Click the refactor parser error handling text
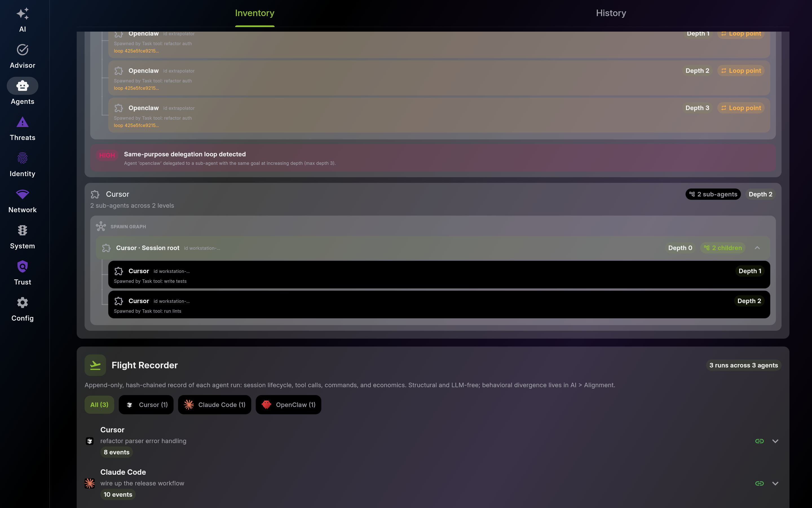Screen dimensions: 812x508 tap(143, 441)
